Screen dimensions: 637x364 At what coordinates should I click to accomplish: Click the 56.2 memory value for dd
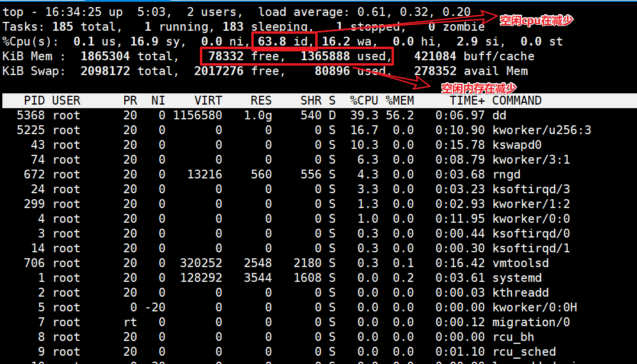coord(400,116)
